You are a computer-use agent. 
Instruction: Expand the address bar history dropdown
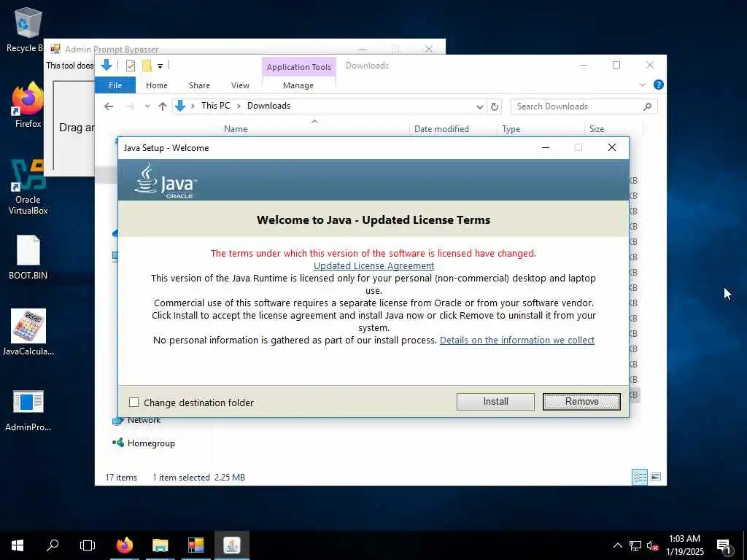pos(480,106)
